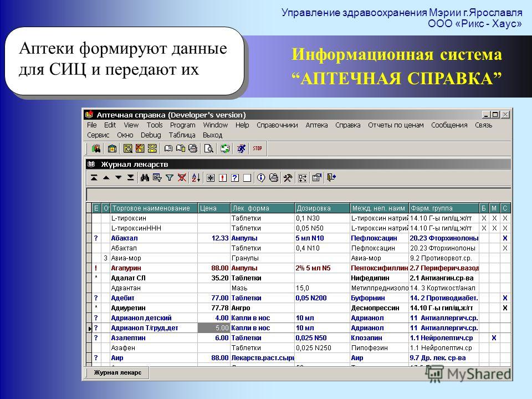Image resolution: width=532 pixels, height=399 pixels.
Task: Print the journal via its toolbar printer icon
Action: 273,177
